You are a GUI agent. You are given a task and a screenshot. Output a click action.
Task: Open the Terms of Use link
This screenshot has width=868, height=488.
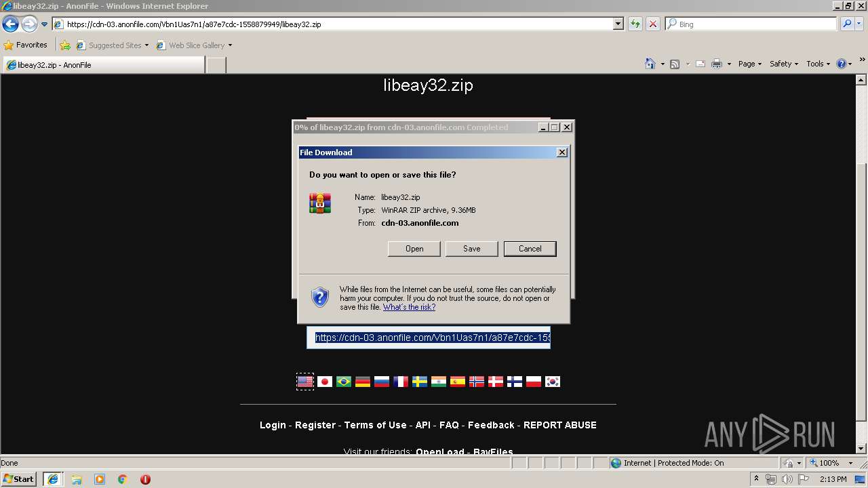pos(376,425)
